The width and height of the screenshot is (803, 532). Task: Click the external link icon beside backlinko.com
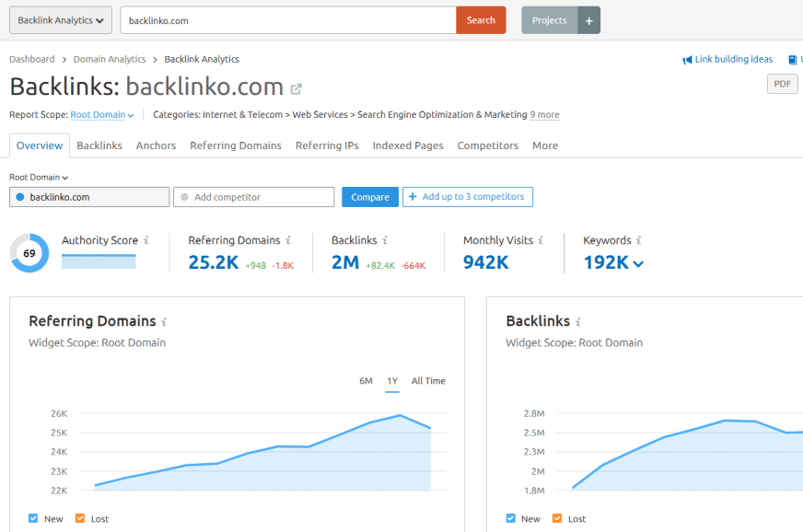297,89
